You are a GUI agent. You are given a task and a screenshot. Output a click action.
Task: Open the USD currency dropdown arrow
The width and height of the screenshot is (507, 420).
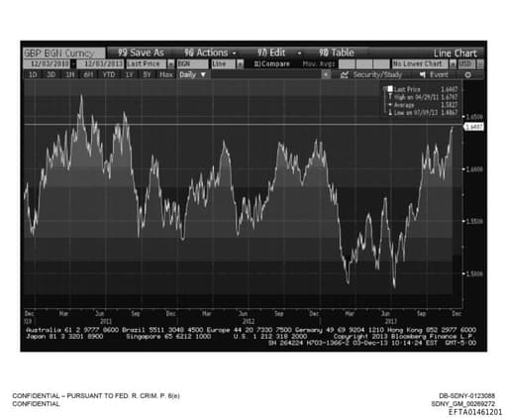(x=479, y=64)
